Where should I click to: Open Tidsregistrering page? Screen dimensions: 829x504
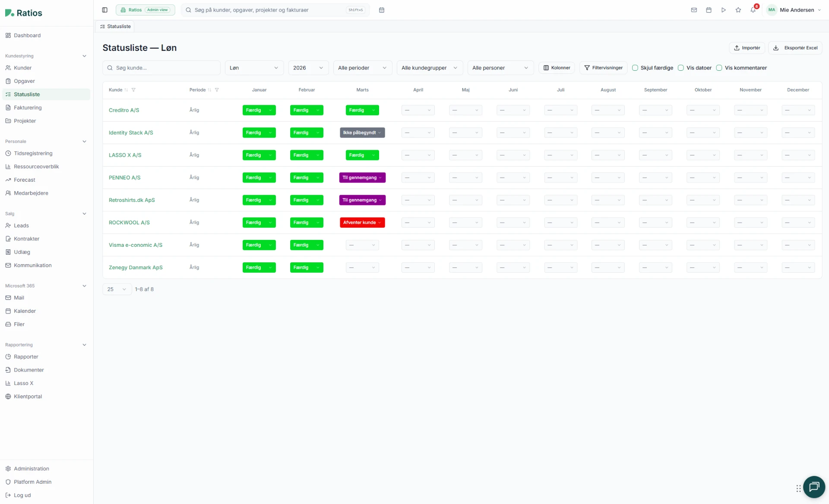point(46,153)
